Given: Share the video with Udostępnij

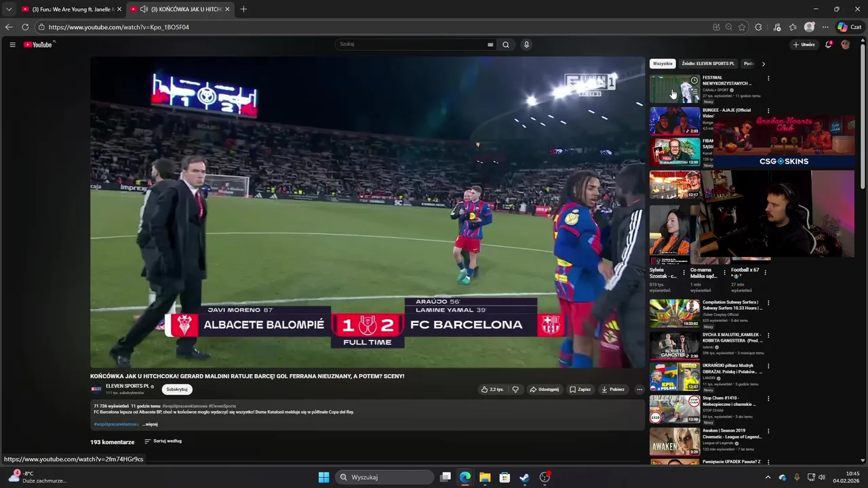Looking at the screenshot, I should click(545, 390).
